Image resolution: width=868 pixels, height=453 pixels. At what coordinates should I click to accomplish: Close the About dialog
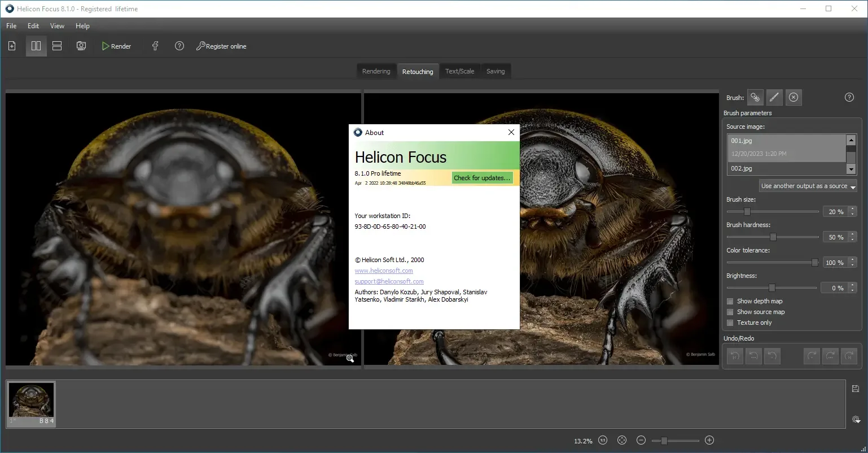coord(511,132)
